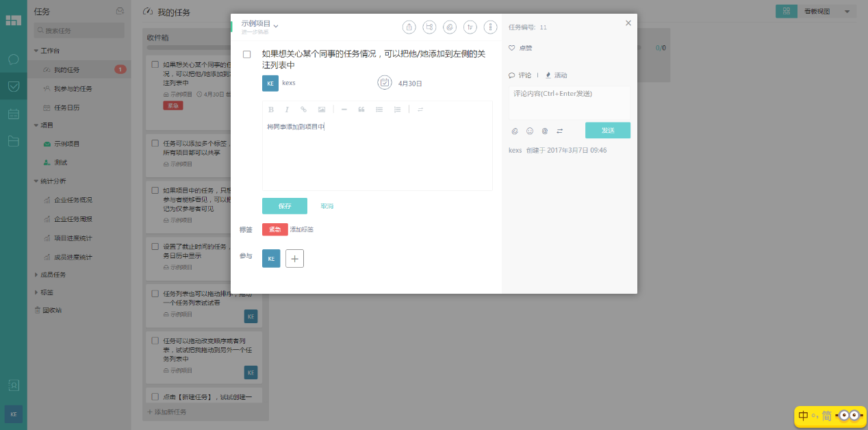
Task: Select 我参与的任务 in sidebar
Action: 73,88
